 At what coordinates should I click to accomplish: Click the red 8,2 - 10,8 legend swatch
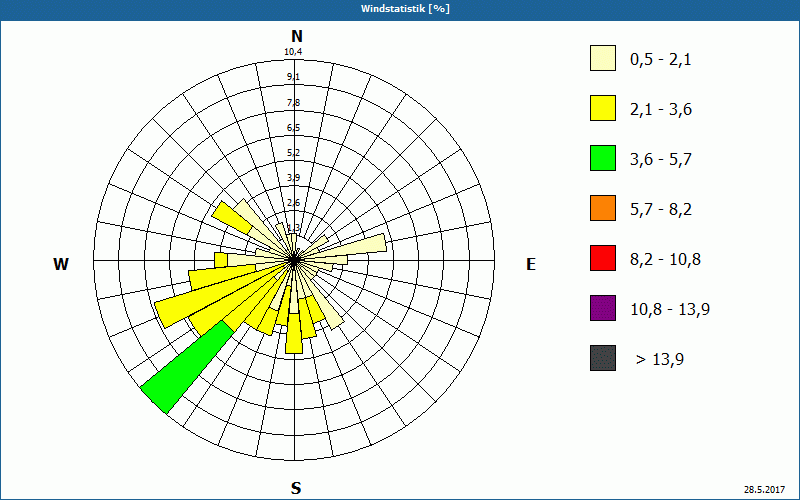[x=603, y=258]
